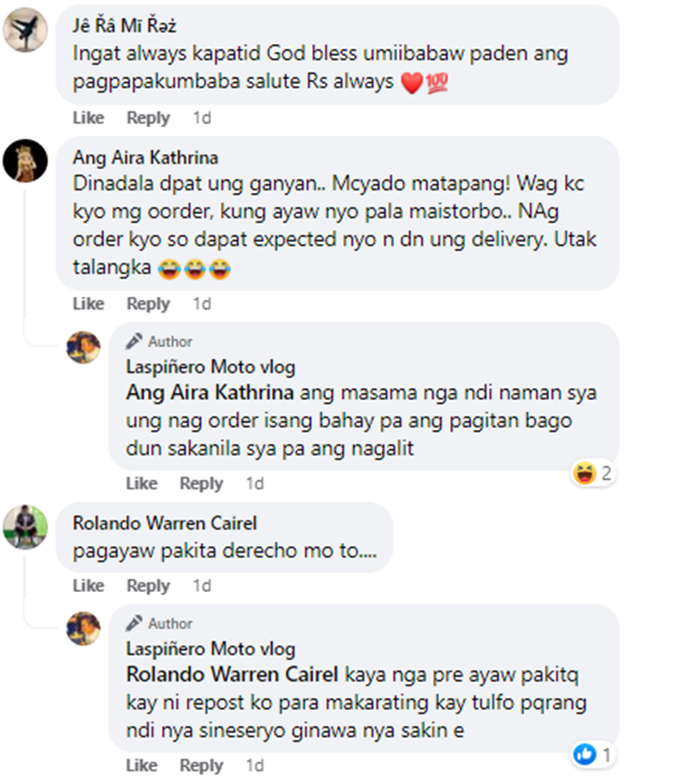The height and width of the screenshot is (784, 679).
Task: Open Ang Aira Kathrina's profile name link
Action: pyautogui.click(x=146, y=158)
